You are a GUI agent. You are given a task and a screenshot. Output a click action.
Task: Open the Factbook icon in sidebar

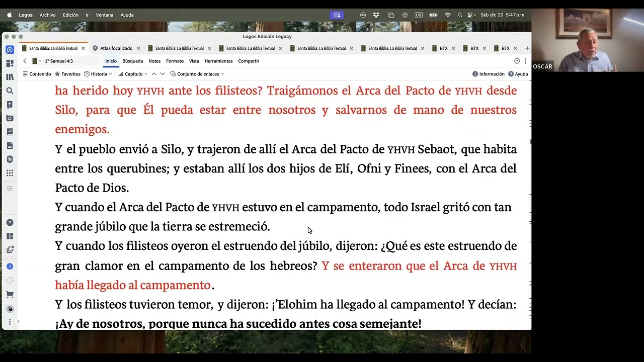tap(10, 105)
